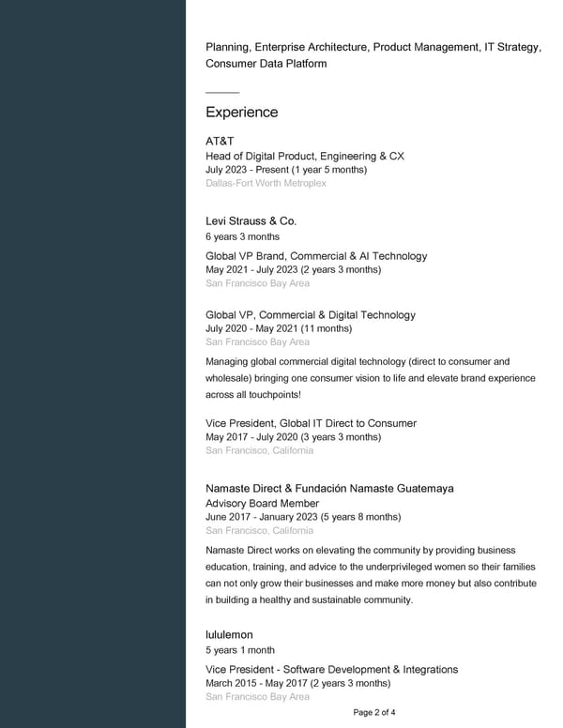Click the Namaste Direct & Fundación company name

[x=329, y=489]
